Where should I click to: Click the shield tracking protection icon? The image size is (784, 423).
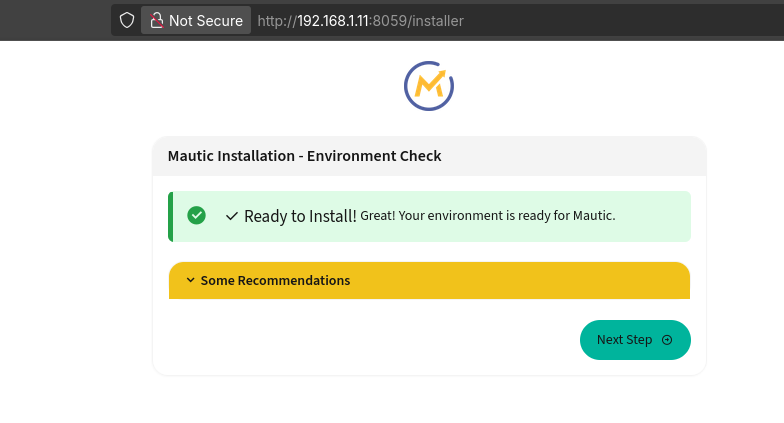click(x=127, y=20)
